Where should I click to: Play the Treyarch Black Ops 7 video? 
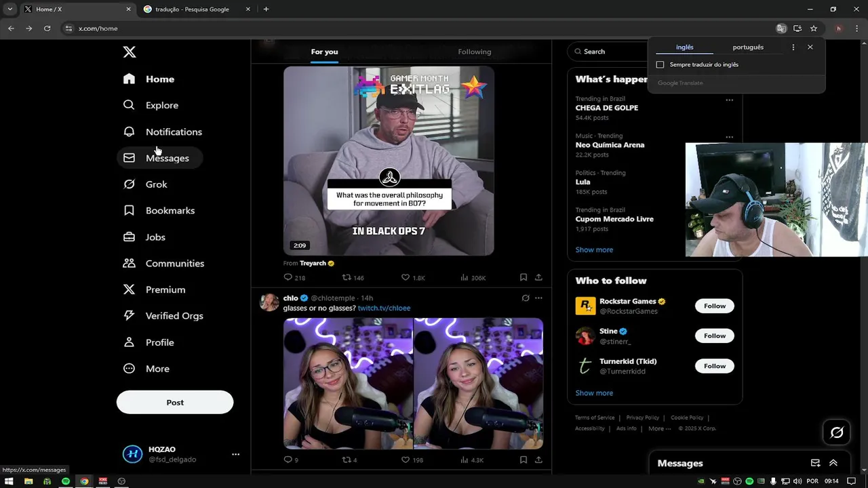click(x=389, y=161)
